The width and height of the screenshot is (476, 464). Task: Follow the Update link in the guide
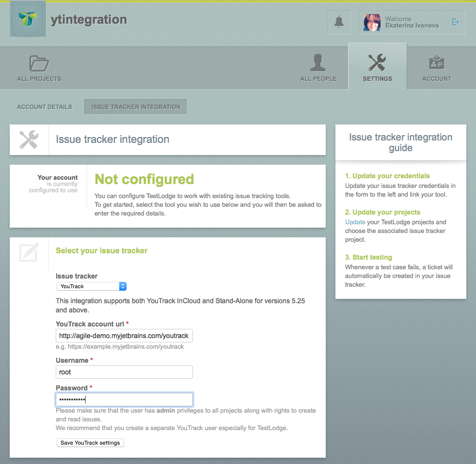point(355,222)
